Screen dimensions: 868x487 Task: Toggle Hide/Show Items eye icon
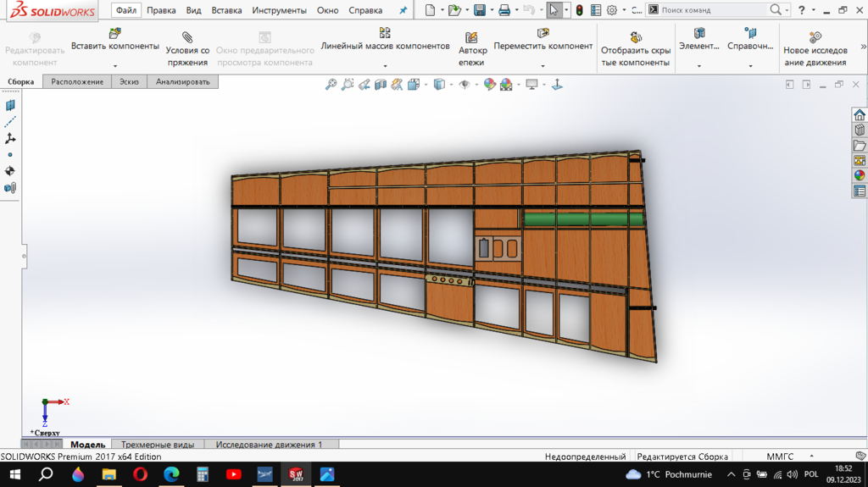pos(464,85)
